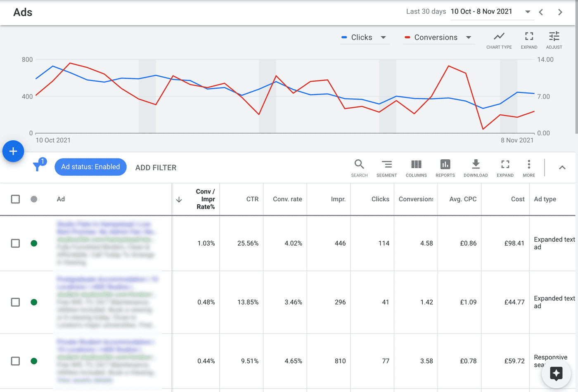Image resolution: width=578 pixels, height=392 pixels.
Task: Check the first ad row checkbox
Action: pyautogui.click(x=15, y=243)
